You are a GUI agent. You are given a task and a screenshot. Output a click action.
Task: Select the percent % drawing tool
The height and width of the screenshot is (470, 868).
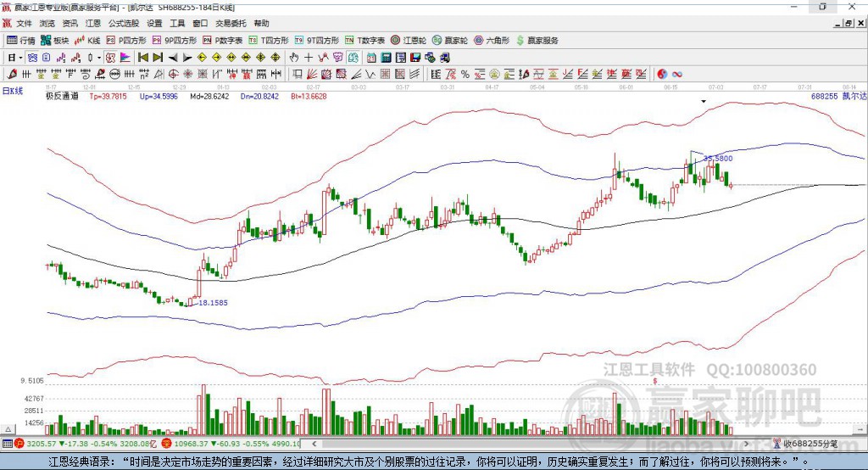pyautogui.click(x=465, y=74)
